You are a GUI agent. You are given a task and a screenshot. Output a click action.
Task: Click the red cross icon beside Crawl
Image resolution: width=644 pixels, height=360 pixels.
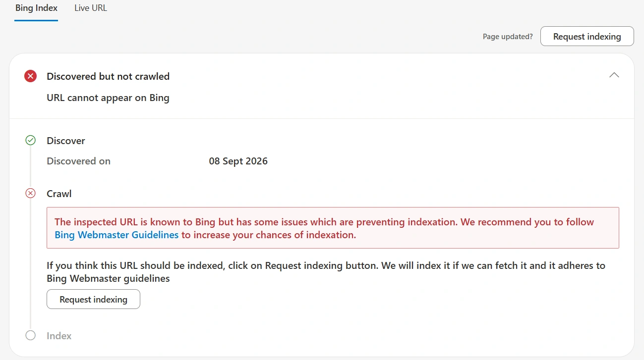(31, 193)
